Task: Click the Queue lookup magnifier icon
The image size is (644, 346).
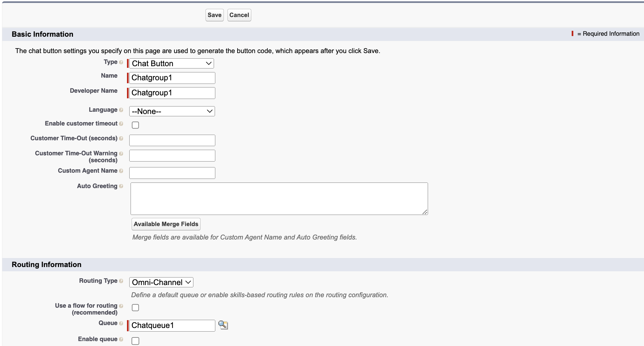Action: pos(223,325)
